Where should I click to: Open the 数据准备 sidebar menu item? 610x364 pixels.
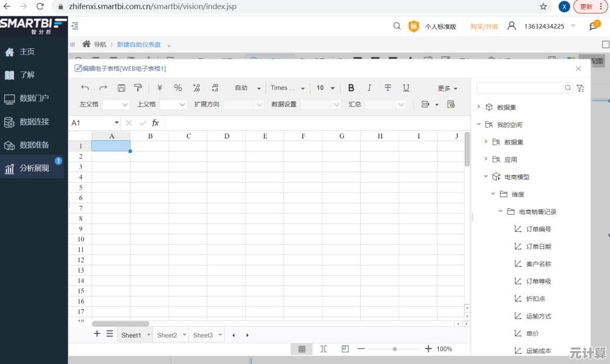point(32,145)
